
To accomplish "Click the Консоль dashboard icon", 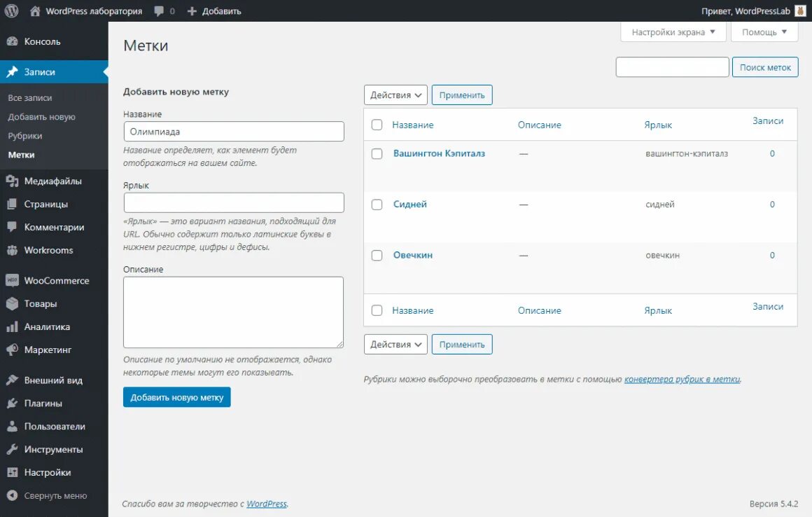I will pyautogui.click(x=12, y=41).
